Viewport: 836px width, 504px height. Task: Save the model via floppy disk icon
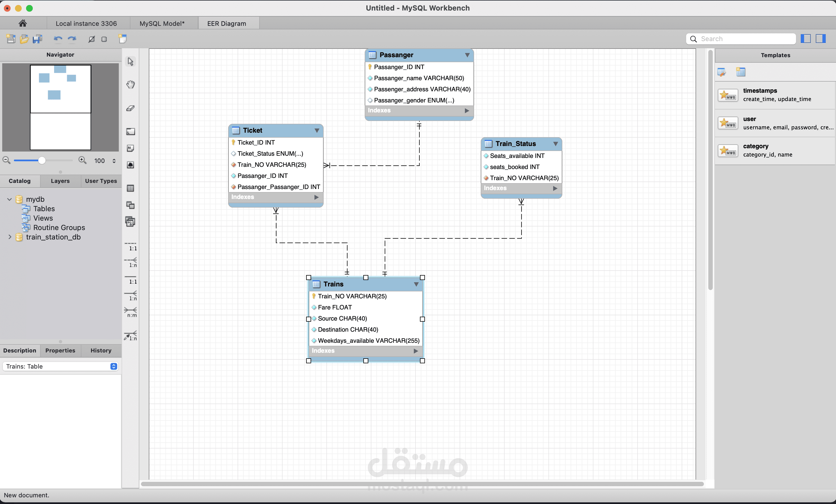[37, 39]
